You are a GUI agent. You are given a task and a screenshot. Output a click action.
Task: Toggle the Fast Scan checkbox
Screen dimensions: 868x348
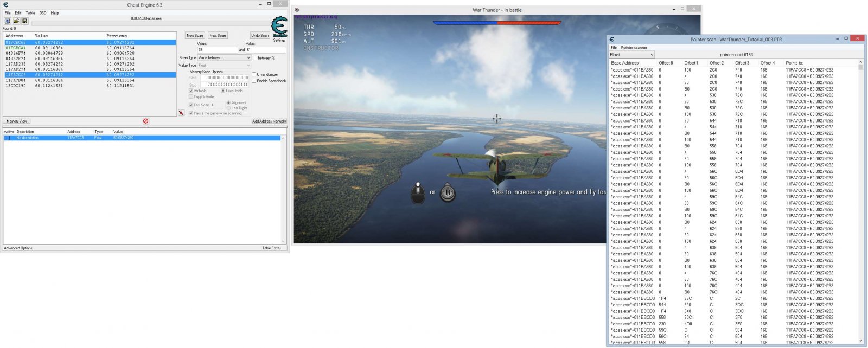pos(191,105)
